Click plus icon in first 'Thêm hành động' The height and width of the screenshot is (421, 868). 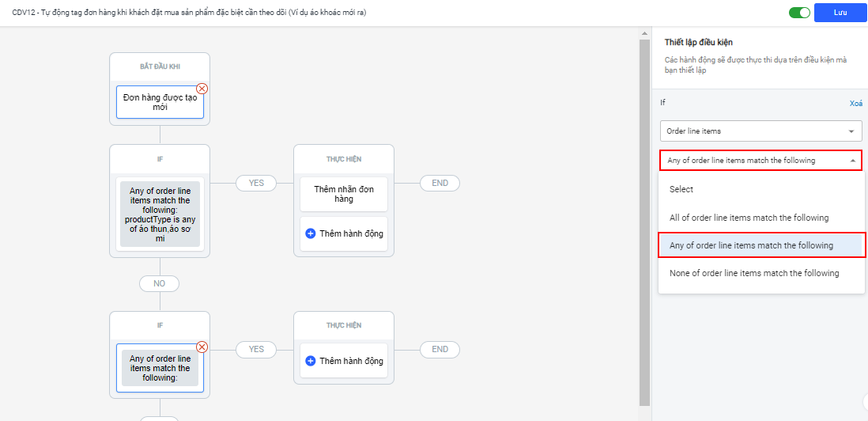(x=311, y=233)
